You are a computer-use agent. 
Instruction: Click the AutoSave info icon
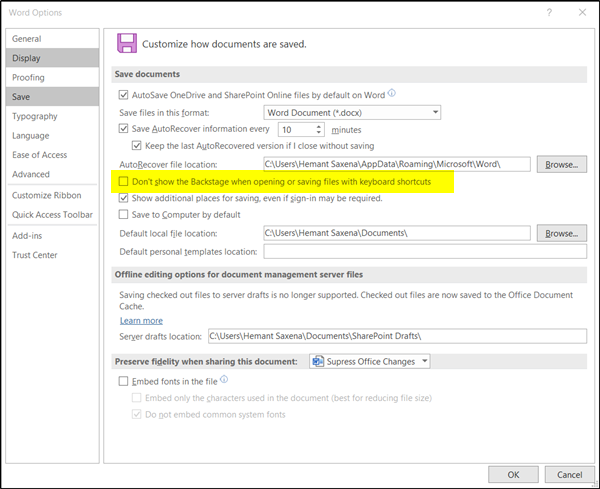pos(392,94)
